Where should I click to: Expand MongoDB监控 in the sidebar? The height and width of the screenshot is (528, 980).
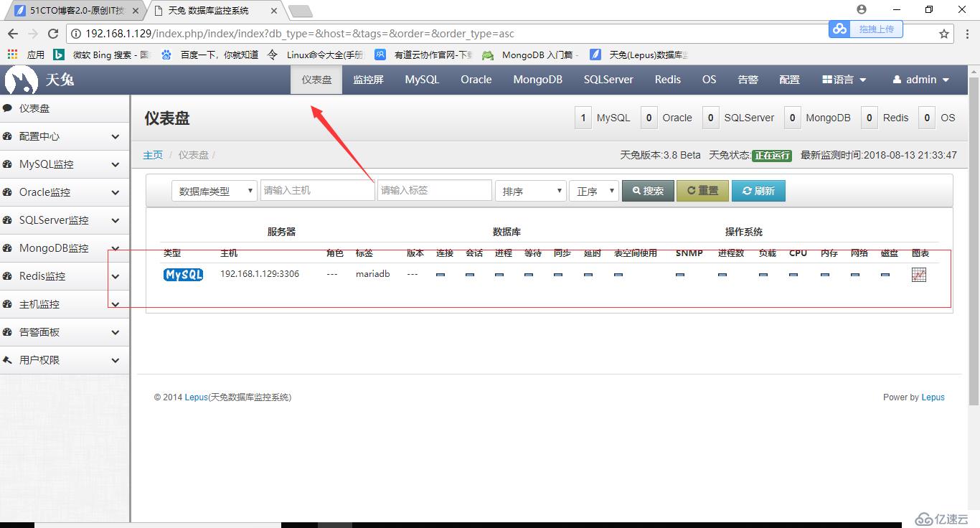65,248
